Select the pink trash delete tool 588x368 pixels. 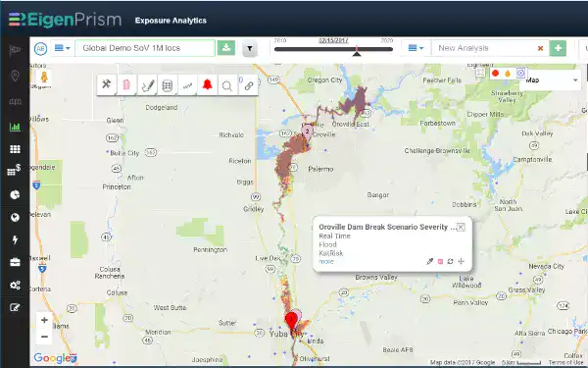click(x=126, y=84)
